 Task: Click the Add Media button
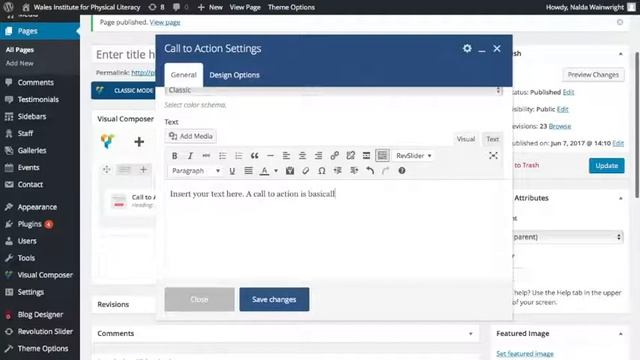coord(191,136)
